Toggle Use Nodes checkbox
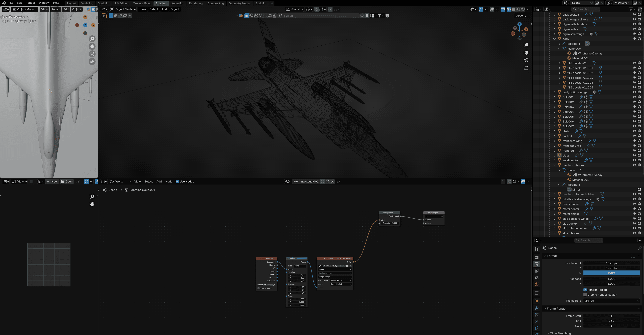The image size is (644, 335). [x=177, y=182]
